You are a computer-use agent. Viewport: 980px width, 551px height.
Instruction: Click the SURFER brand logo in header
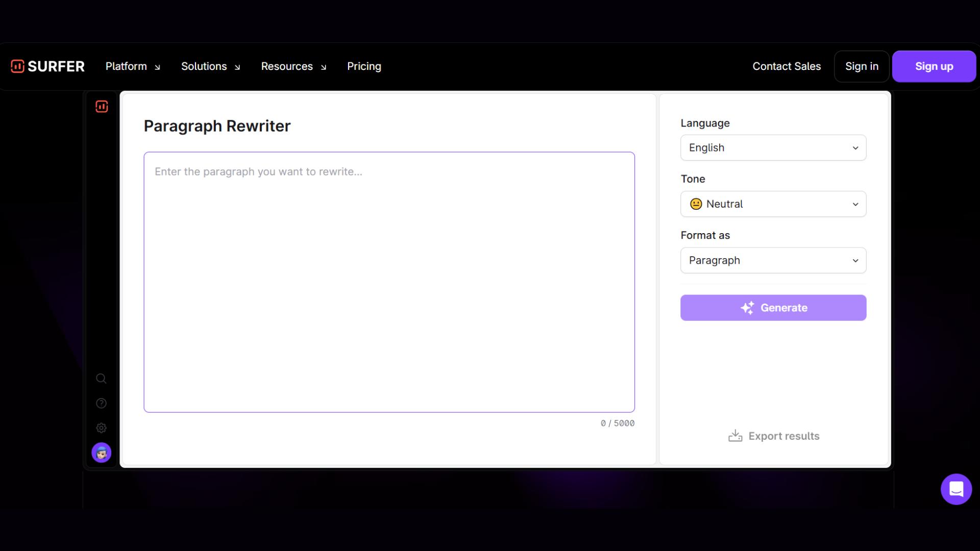click(47, 66)
